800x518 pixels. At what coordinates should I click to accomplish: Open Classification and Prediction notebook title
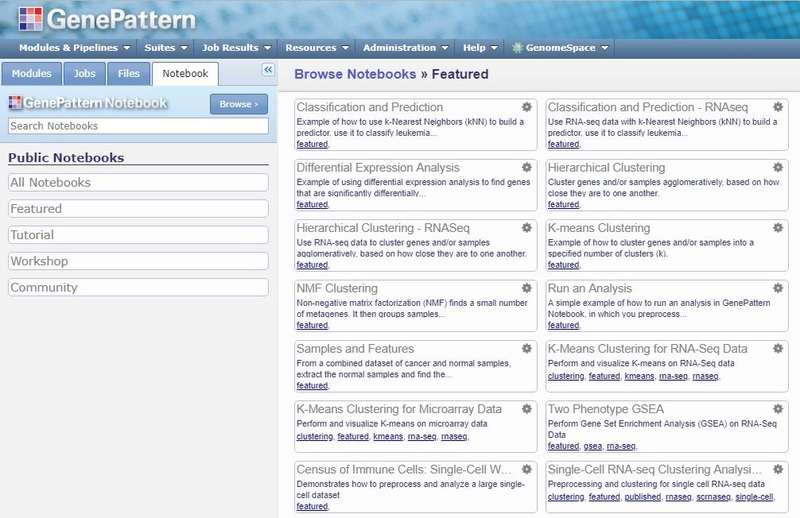369,107
